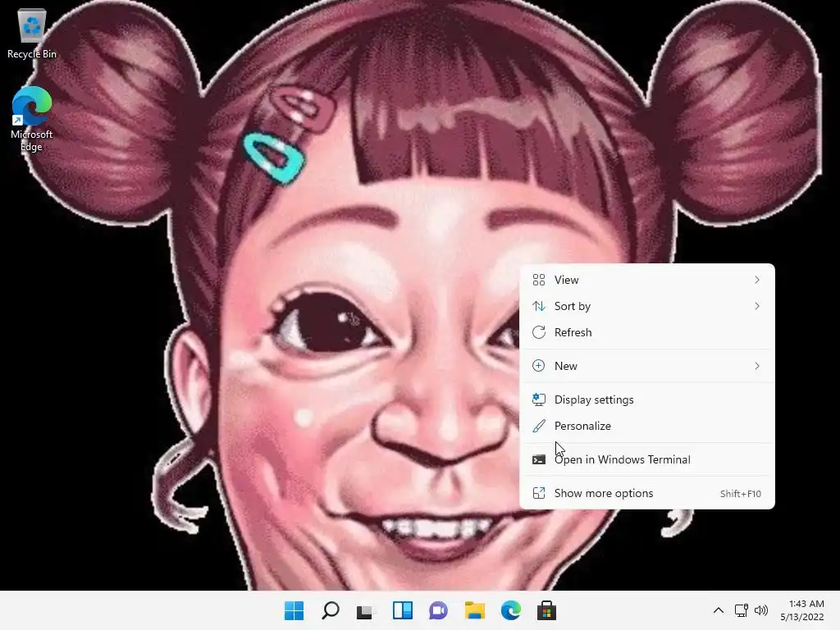The width and height of the screenshot is (840, 630).
Task: Click the monitor icon beside Display settings
Action: (x=538, y=399)
